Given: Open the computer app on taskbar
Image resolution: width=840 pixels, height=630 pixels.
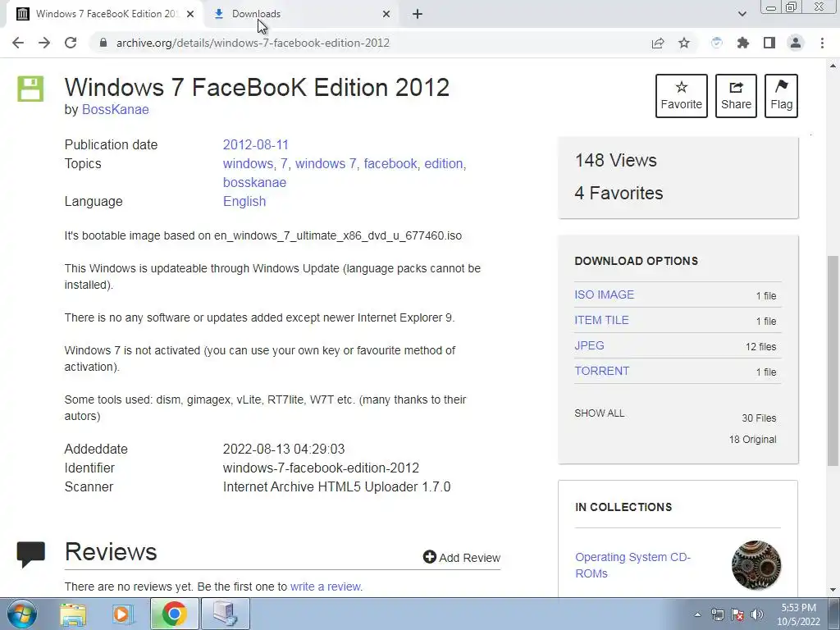Looking at the screenshot, I should click(x=225, y=614).
